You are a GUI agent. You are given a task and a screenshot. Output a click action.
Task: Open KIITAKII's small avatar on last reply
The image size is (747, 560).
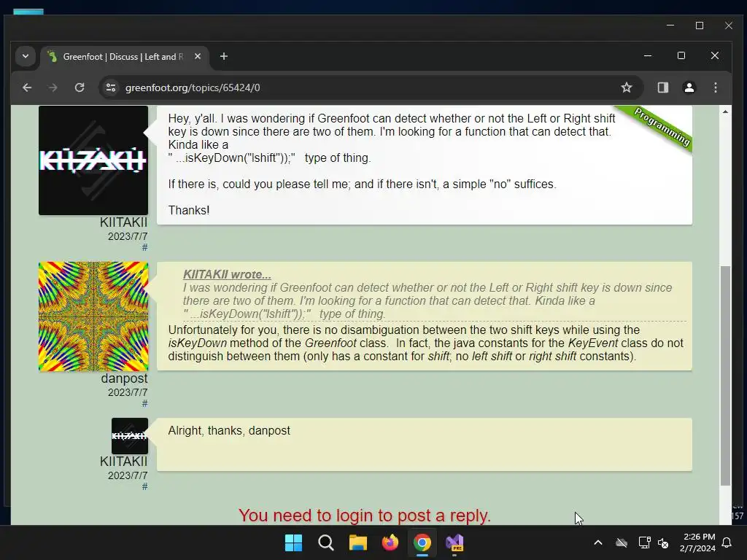click(130, 436)
